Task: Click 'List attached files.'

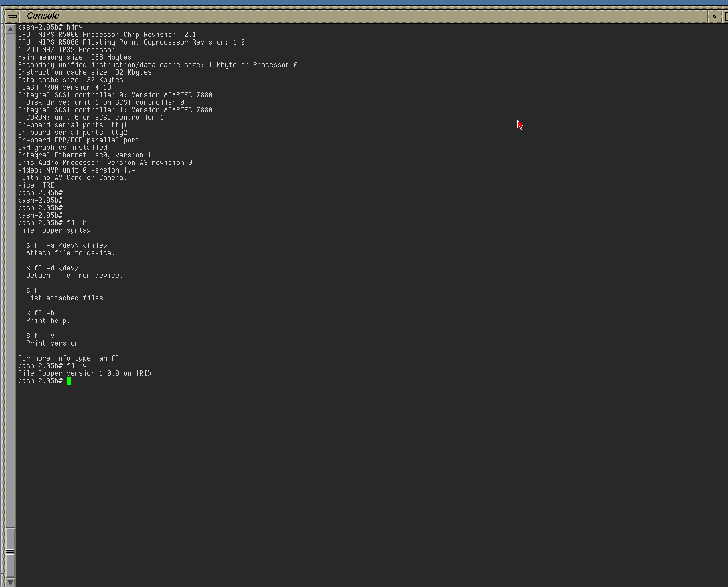Action: [67, 298]
